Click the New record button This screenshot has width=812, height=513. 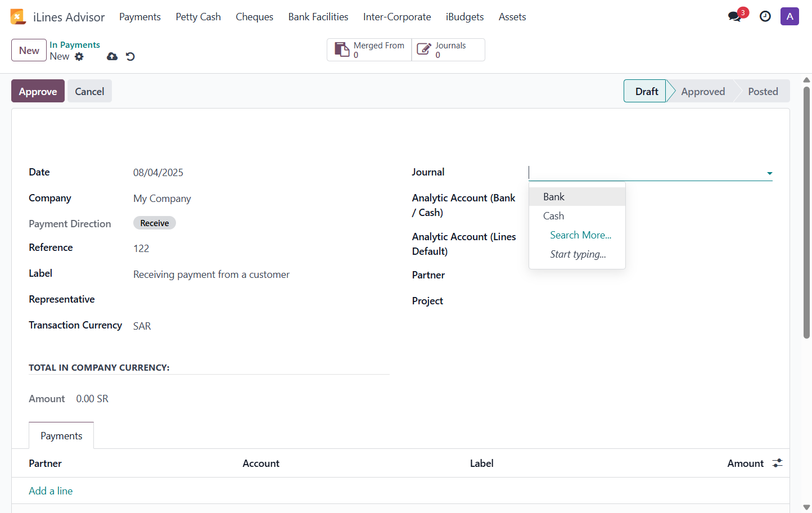click(x=29, y=50)
